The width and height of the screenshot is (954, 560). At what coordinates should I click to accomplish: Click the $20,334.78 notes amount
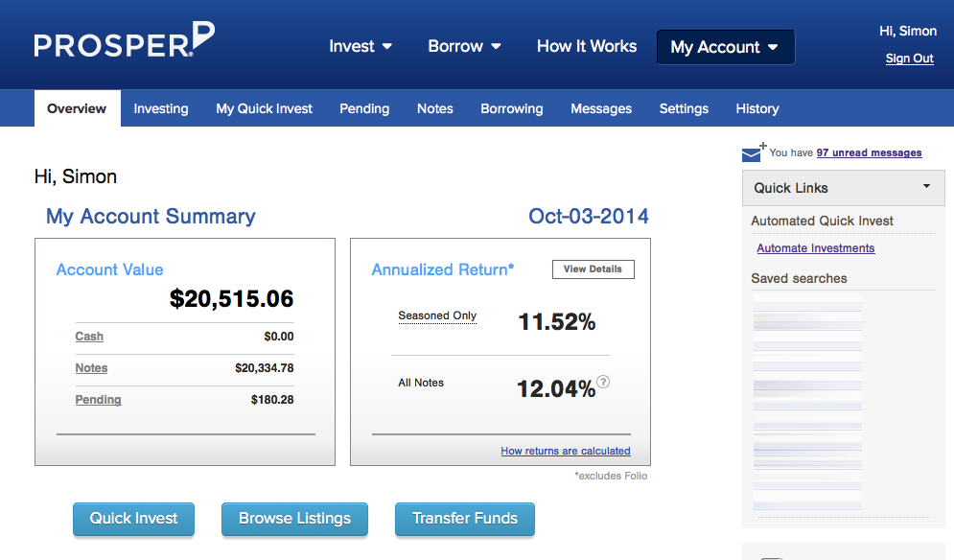(x=265, y=367)
